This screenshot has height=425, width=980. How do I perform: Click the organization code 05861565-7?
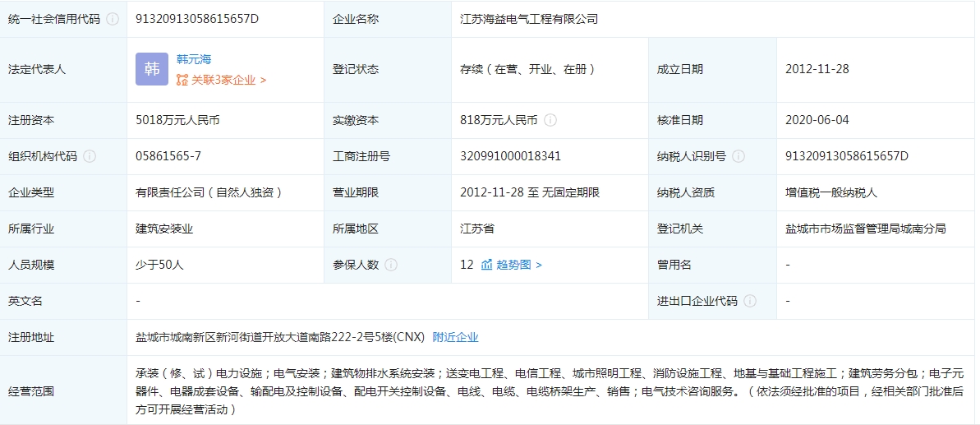coord(168,156)
